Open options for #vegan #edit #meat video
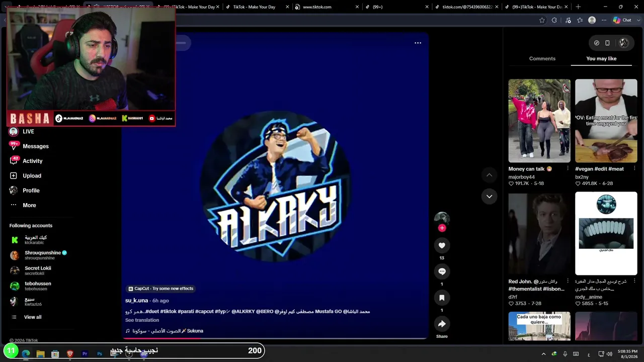This screenshot has width=644, height=362. pos(634,168)
